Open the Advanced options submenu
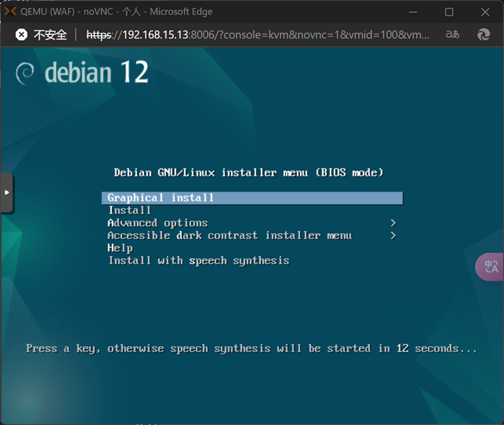The width and height of the screenshot is (504, 425). tap(157, 223)
